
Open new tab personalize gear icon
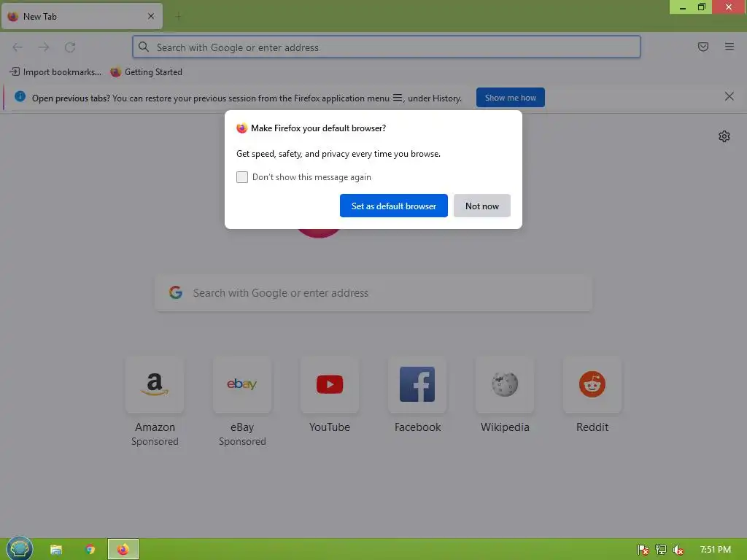click(x=724, y=136)
